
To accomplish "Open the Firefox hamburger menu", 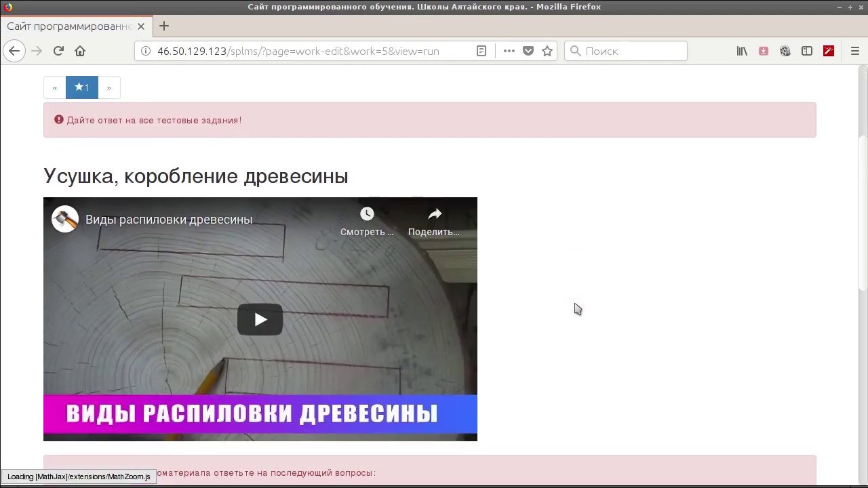I will coord(854,51).
